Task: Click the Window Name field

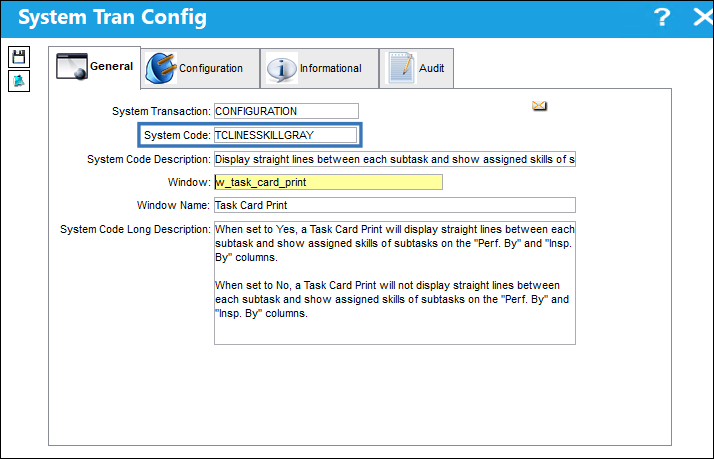Action: pos(395,205)
